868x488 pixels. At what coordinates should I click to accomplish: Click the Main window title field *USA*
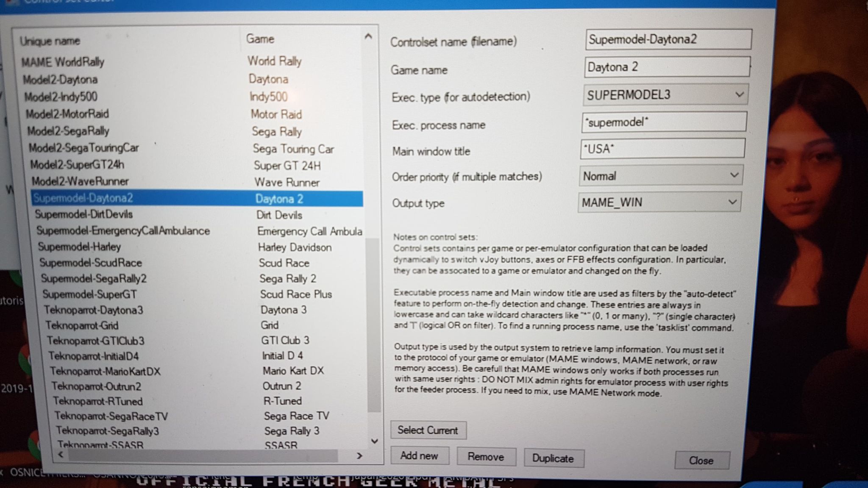[x=662, y=149]
